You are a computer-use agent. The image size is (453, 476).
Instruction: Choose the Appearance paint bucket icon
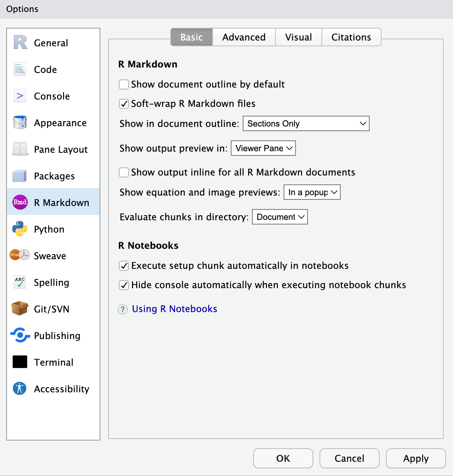20,122
